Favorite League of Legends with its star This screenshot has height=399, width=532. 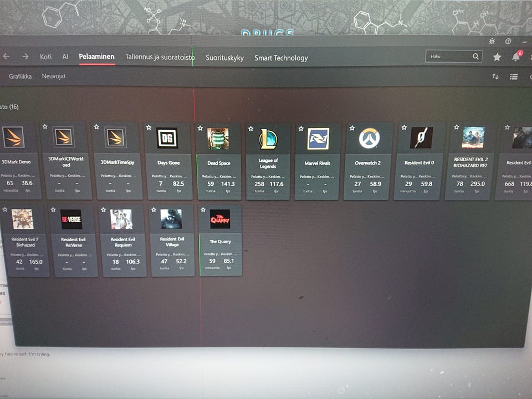point(250,129)
